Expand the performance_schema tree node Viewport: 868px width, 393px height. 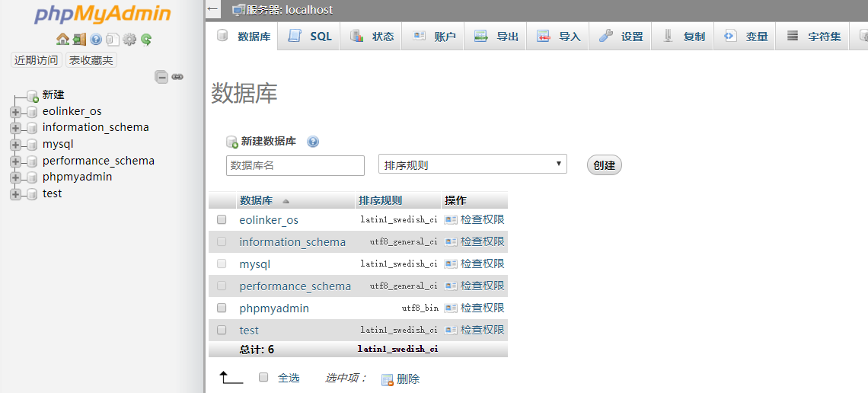click(x=15, y=161)
